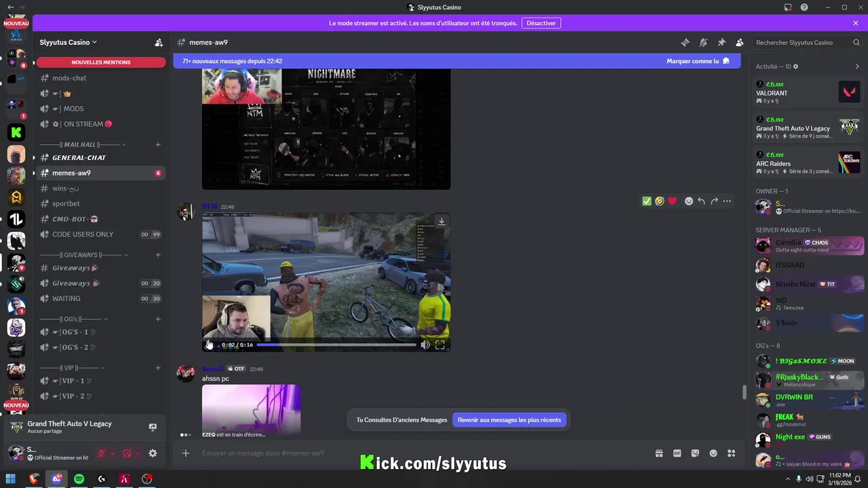
Task: Toggle microphone mute in user panel
Action: tap(101, 453)
